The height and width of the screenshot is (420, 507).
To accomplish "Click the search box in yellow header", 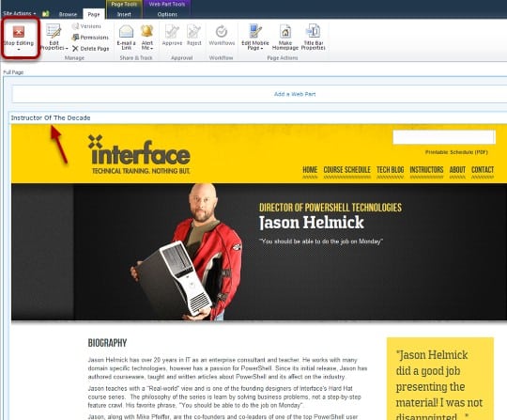I will pyautogui.click(x=444, y=137).
